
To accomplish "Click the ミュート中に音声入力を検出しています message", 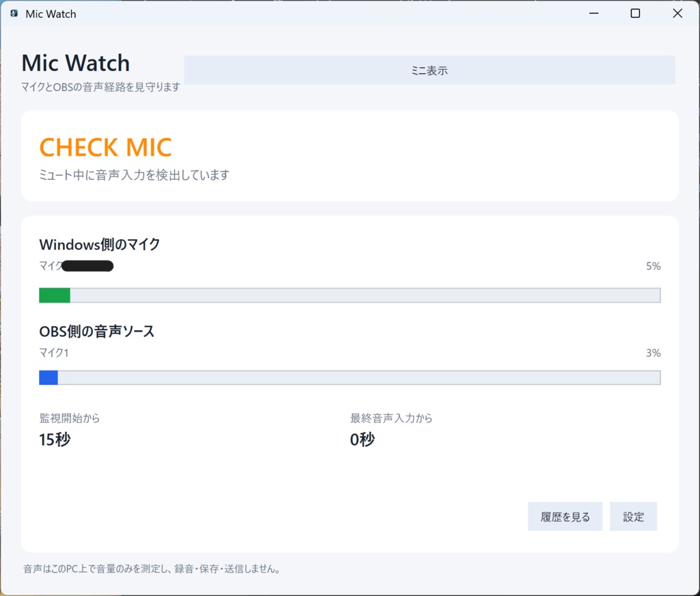I will click(134, 175).
